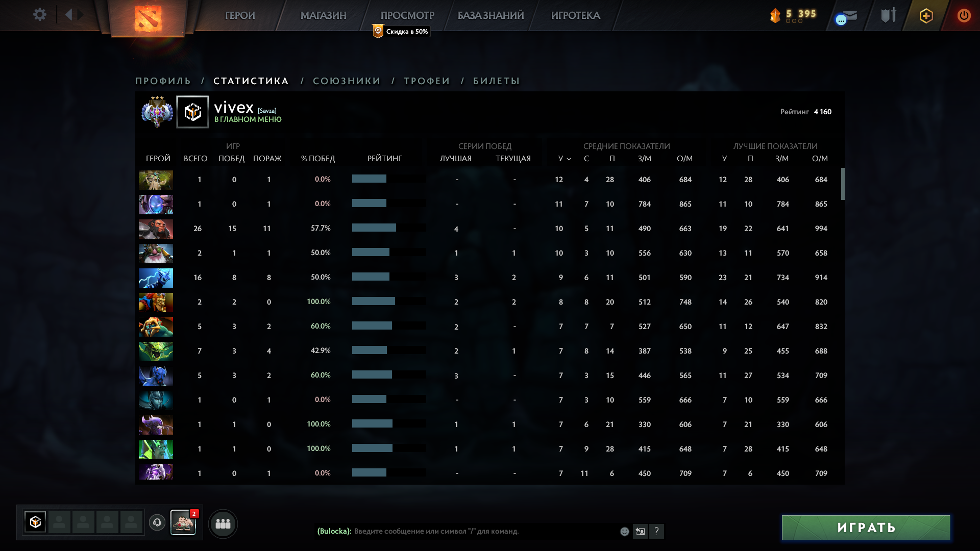Click the В ГЛАВНОМ МЕНЮ status text

248,119
